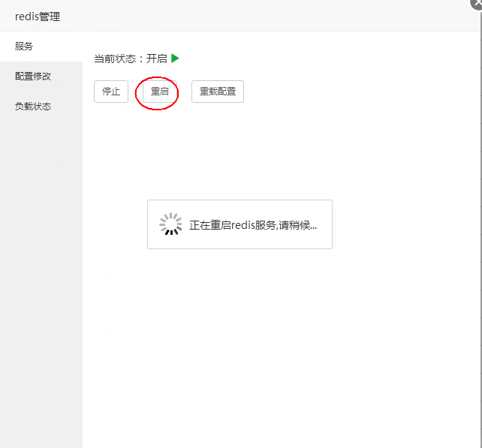
Task: Click the 正在重启redis服务,请稍候... message
Action: click(253, 225)
